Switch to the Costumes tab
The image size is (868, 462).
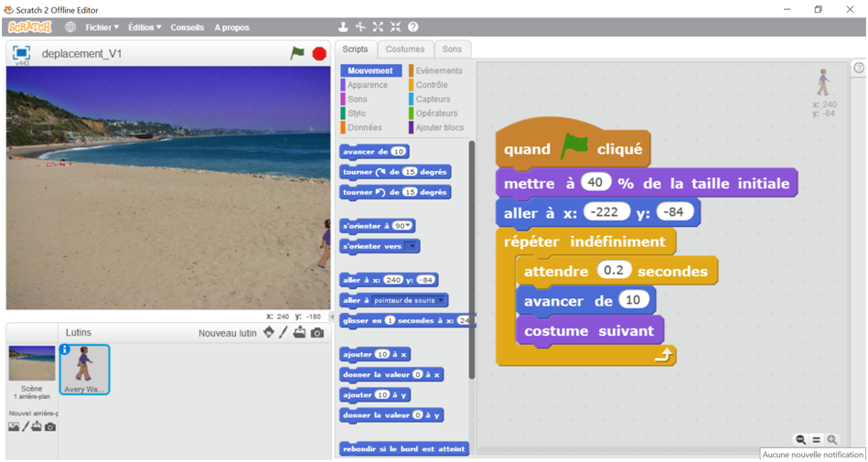pyautogui.click(x=404, y=48)
